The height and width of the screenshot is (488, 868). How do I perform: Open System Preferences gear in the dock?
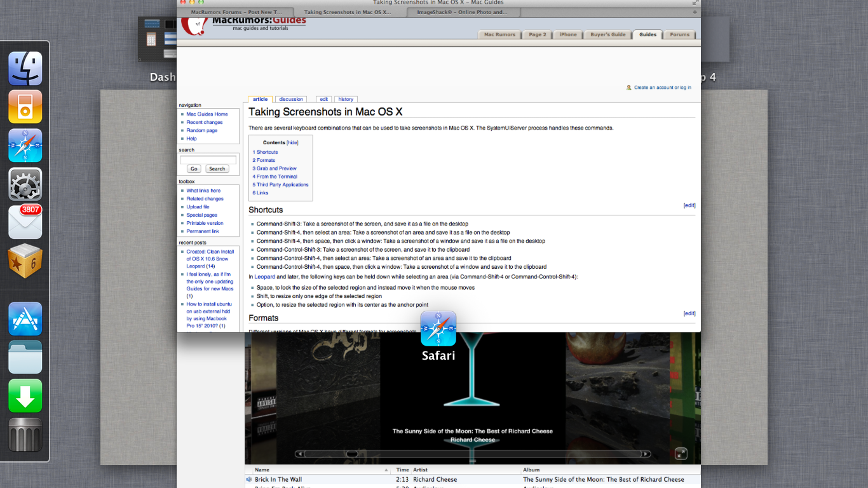(x=25, y=184)
